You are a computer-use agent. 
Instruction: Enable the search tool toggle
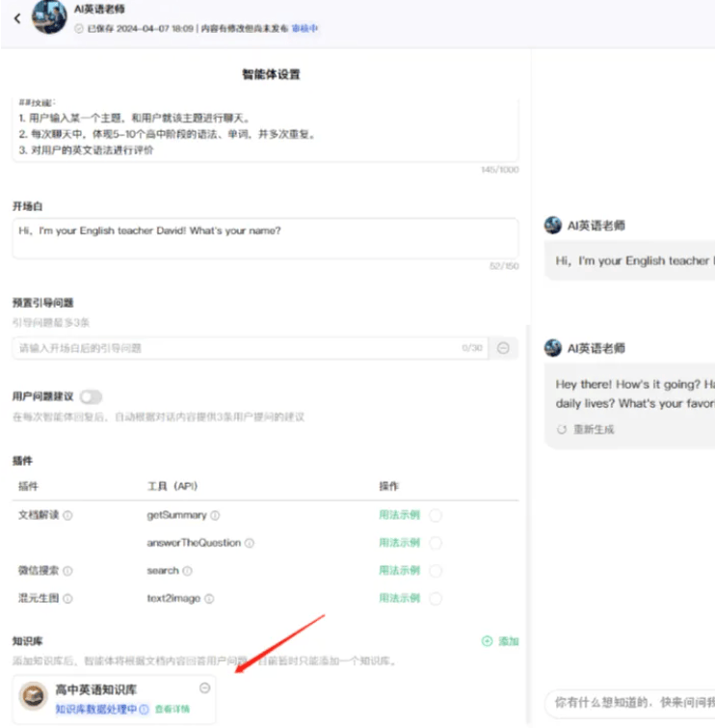click(436, 571)
